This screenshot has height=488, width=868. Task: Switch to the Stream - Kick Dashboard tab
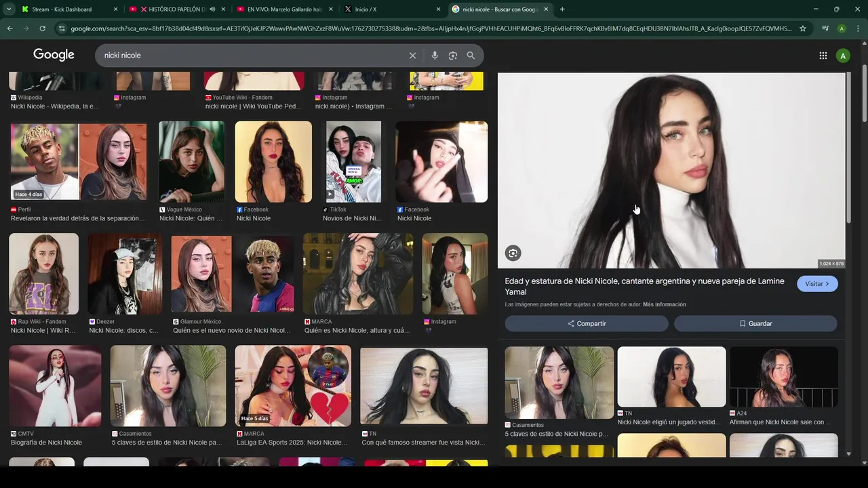(71, 9)
